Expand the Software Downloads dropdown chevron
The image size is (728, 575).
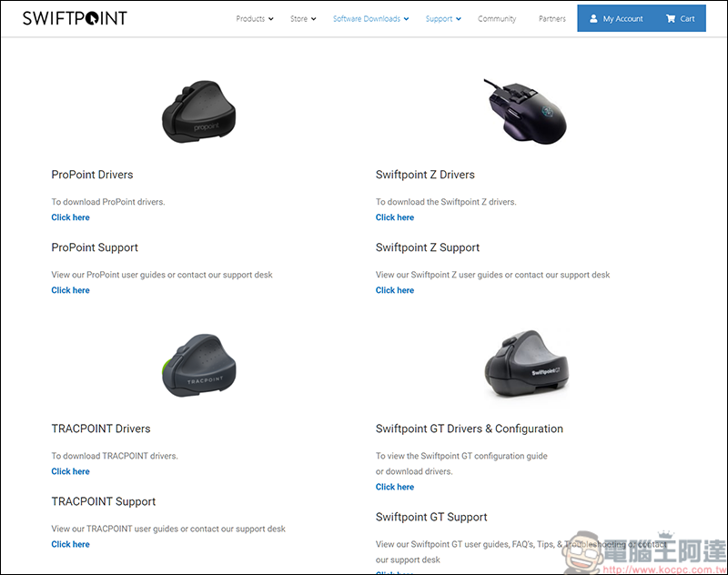pos(406,19)
